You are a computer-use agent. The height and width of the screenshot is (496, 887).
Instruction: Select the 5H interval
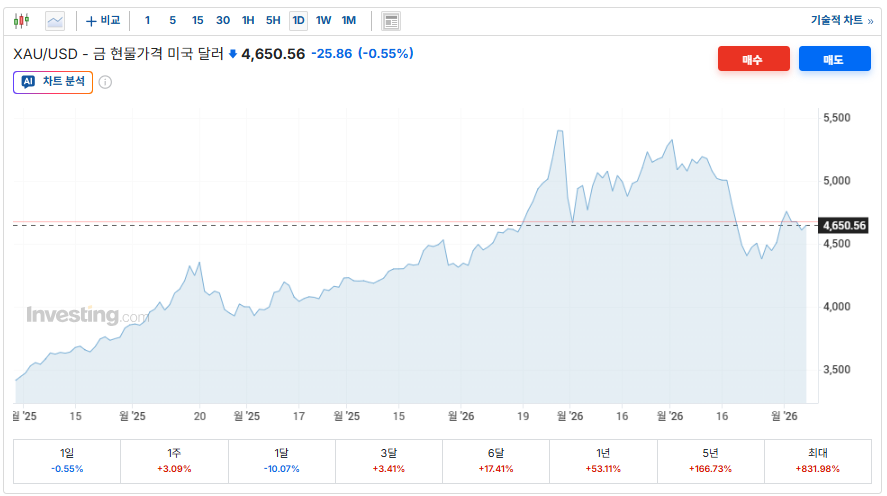tap(273, 20)
